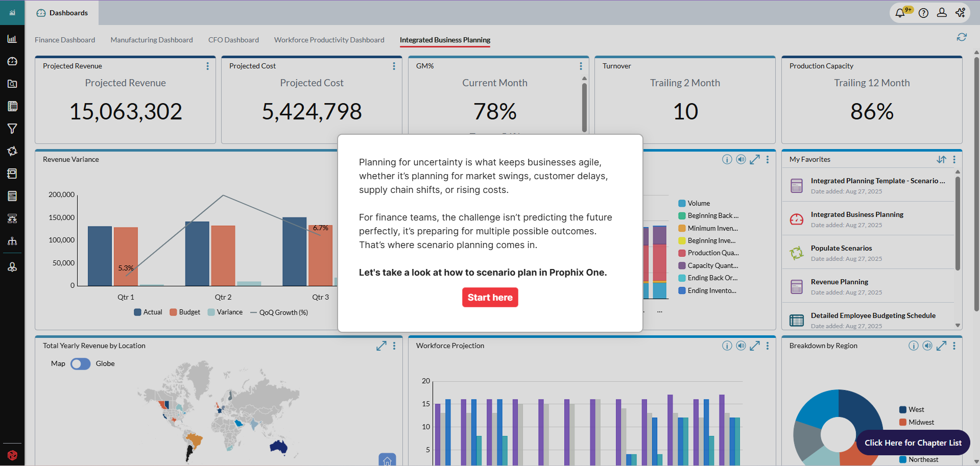
Task: Open the help question mark icon
Action: [x=923, y=13]
